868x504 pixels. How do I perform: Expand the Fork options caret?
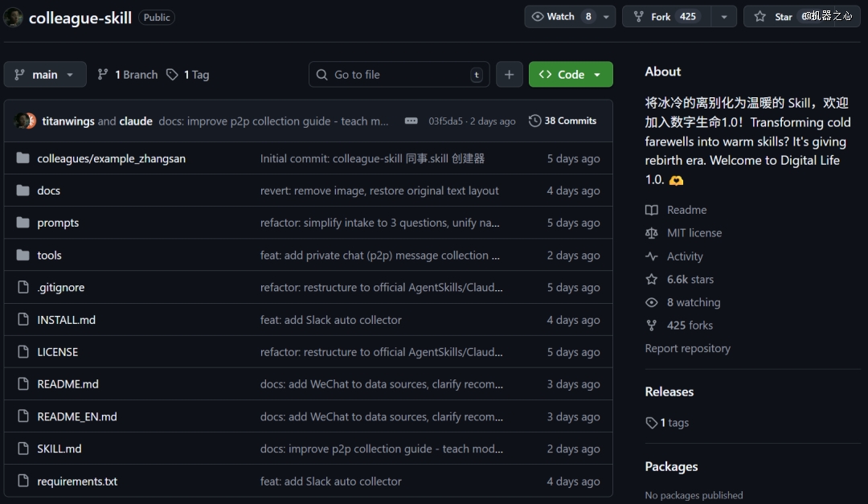[724, 17]
